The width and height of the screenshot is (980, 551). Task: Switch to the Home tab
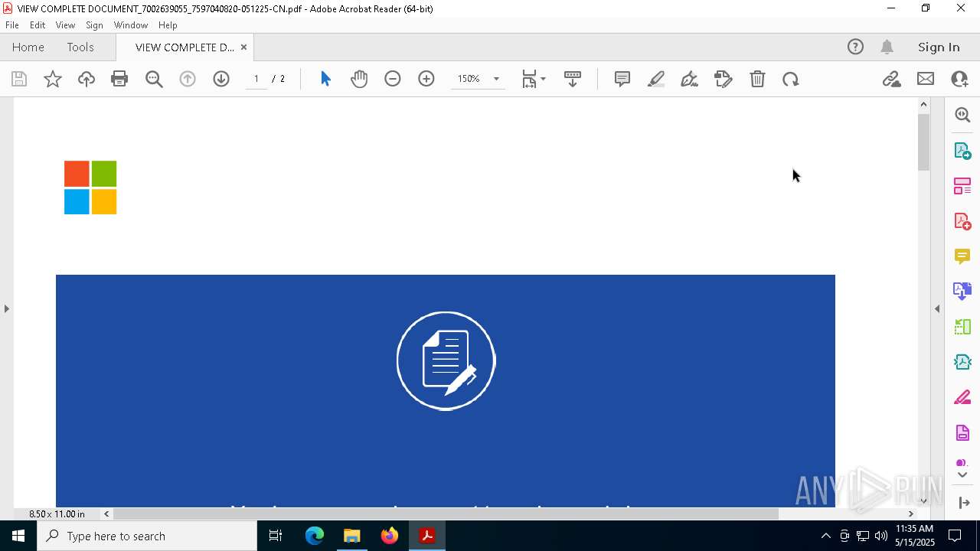click(x=28, y=47)
